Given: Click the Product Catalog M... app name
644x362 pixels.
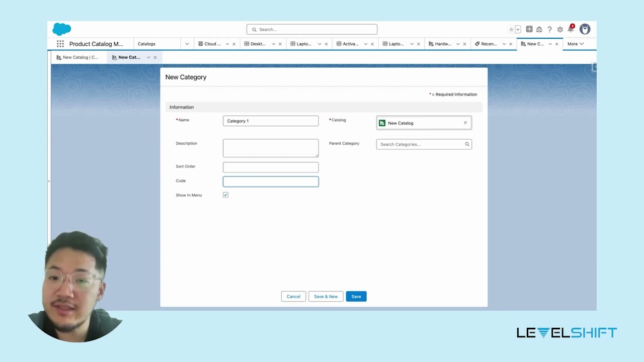Looking at the screenshot, I should [x=96, y=44].
